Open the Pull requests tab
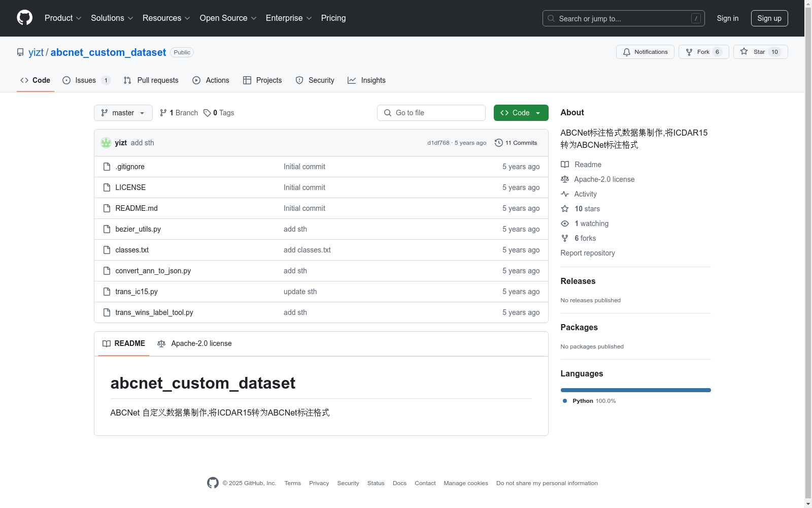Screen dimensions: 812x508 click(x=151, y=80)
